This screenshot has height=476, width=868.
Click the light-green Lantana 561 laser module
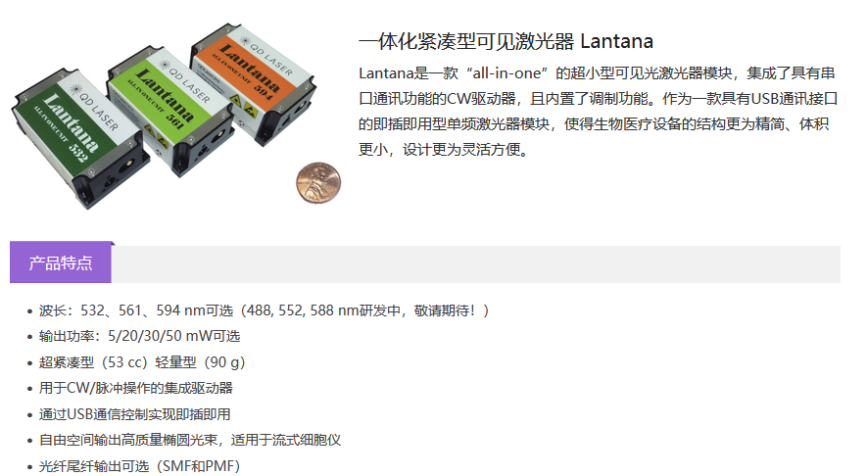(169, 111)
